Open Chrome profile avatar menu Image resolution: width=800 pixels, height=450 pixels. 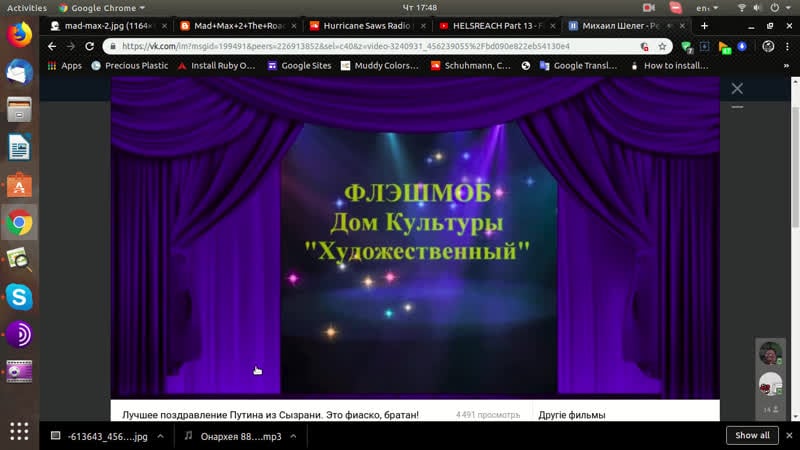[x=768, y=46]
